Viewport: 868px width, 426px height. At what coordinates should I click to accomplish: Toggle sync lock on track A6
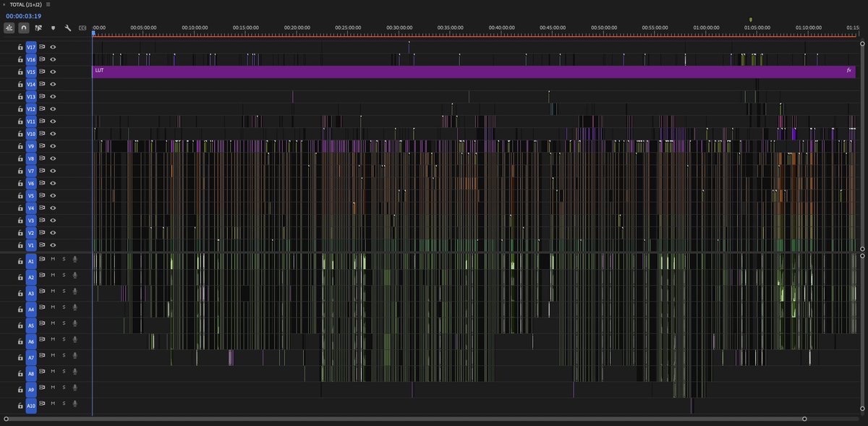pos(42,339)
